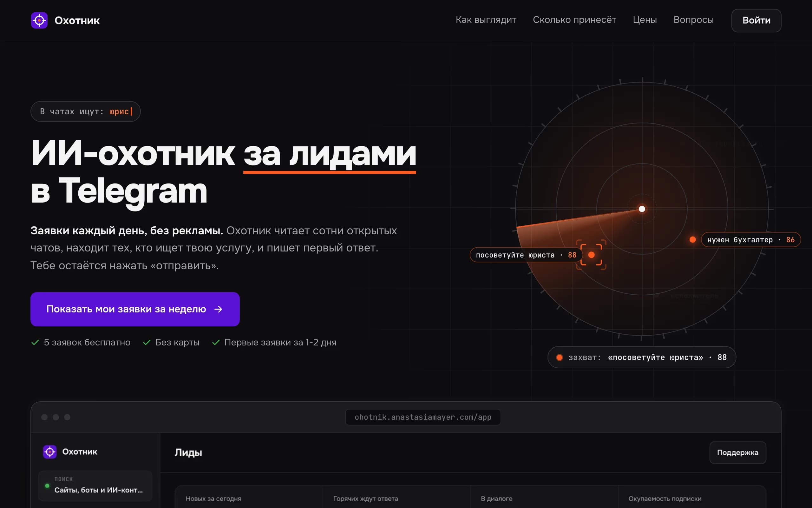Click «Заявки каждый день, без рекламы.» text
812x508 pixels.
[127, 231]
